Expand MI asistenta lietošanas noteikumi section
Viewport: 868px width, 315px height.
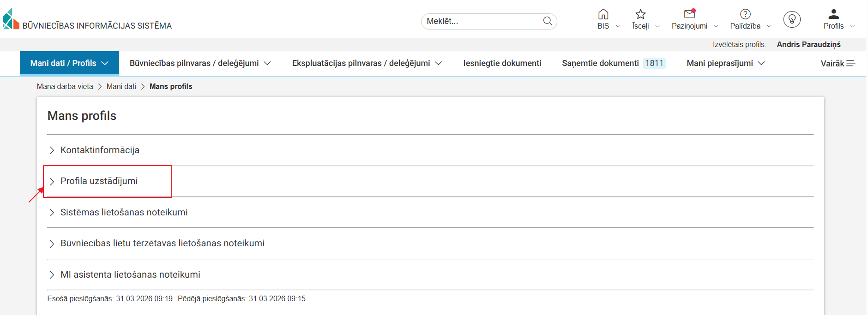click(130, 274)
